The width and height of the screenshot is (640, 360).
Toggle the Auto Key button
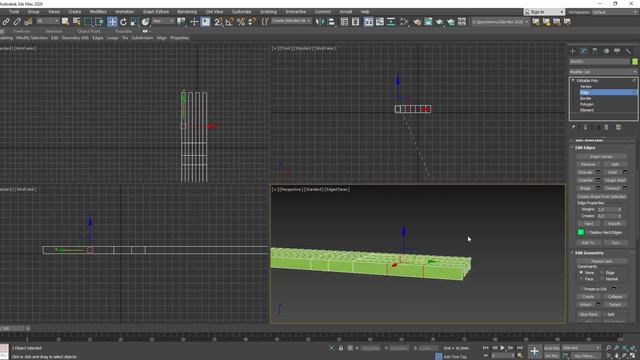click(552, 348)
